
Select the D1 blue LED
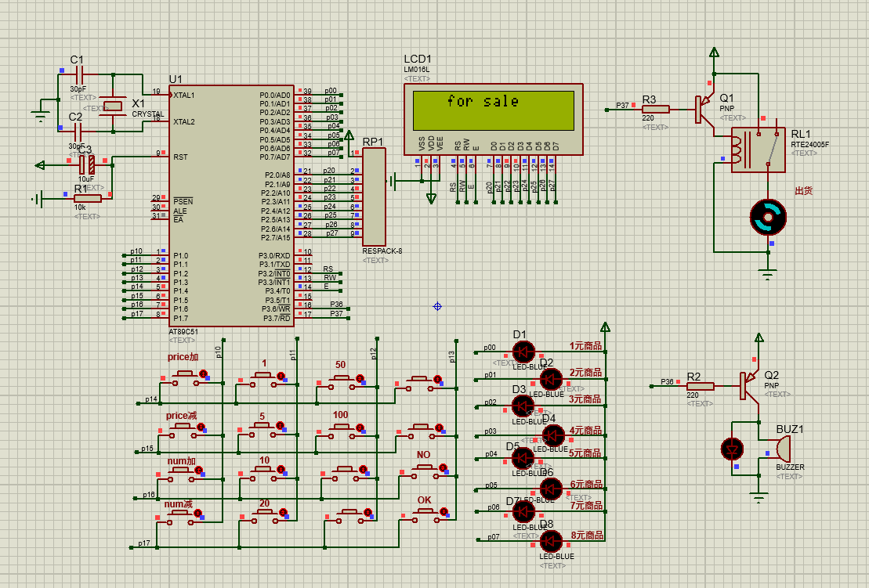523,352
